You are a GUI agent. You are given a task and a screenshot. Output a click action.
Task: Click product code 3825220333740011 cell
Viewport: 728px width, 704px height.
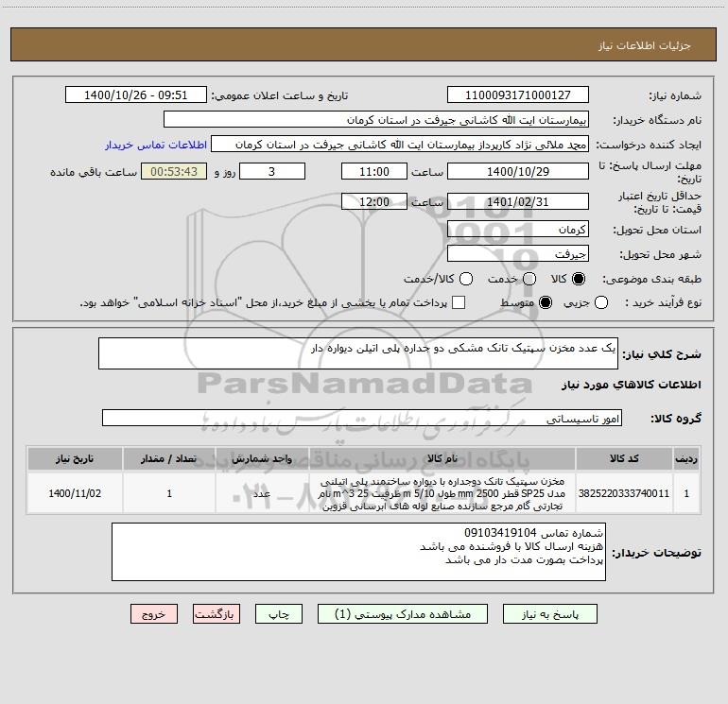pos(624,493)
